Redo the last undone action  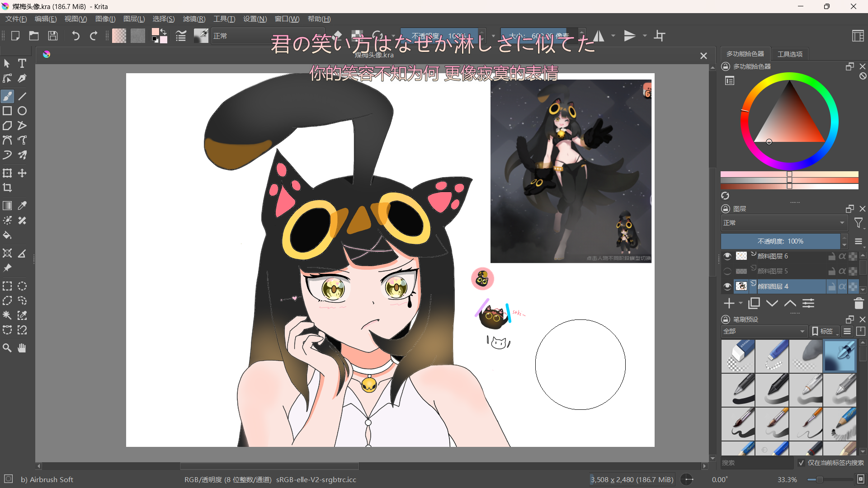(94, 36)
